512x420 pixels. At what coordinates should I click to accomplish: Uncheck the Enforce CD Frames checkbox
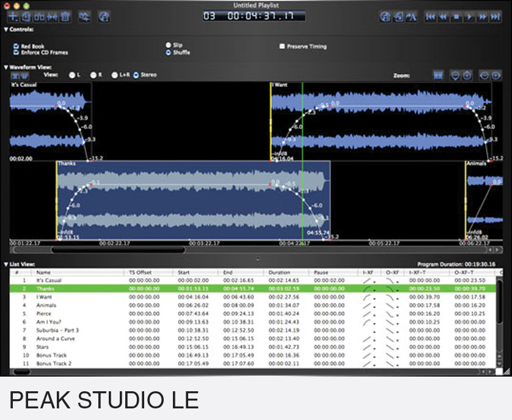point(16,53)
